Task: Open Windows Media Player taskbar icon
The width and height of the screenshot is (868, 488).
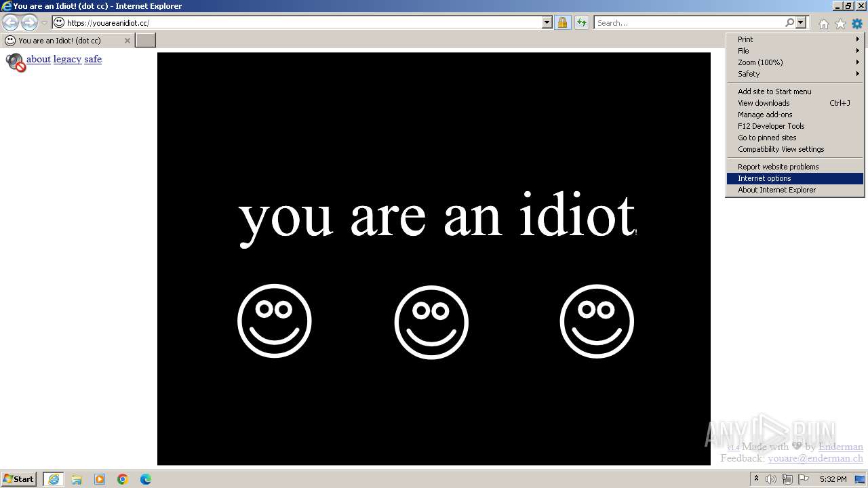Action: coord(100,479)
